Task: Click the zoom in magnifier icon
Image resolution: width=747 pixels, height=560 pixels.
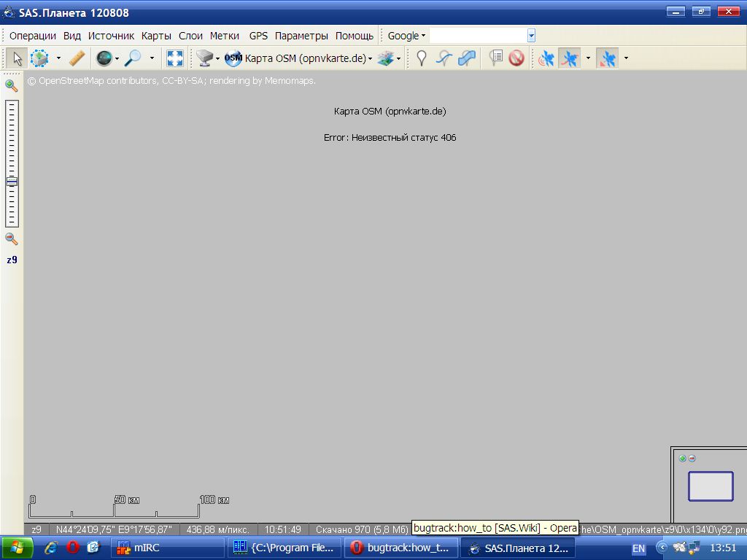Action: pos(12,85)
